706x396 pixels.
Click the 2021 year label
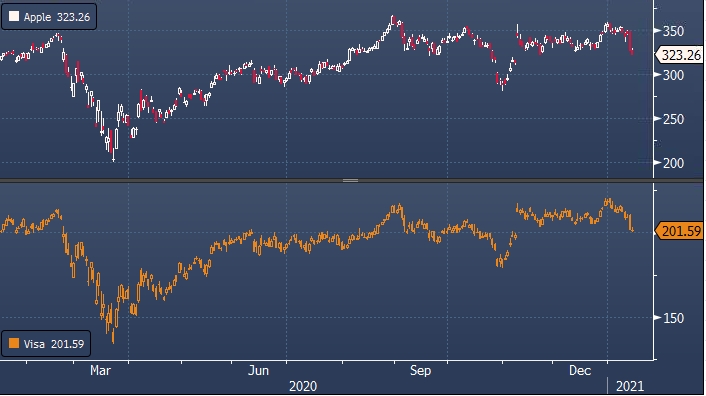(x=630, y=386)
